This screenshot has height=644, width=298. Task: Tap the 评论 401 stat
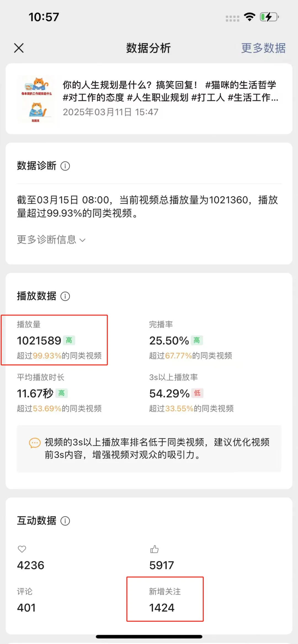[x=26, y=600]
